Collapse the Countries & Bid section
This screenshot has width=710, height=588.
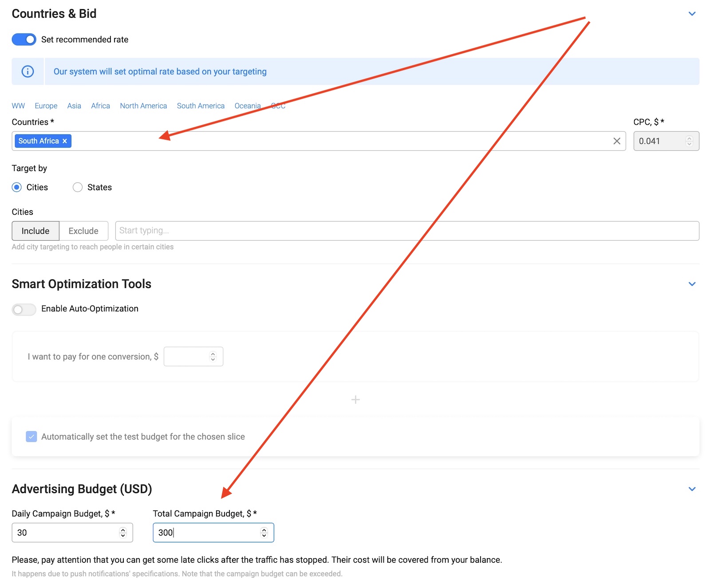(x=692, y=14)
